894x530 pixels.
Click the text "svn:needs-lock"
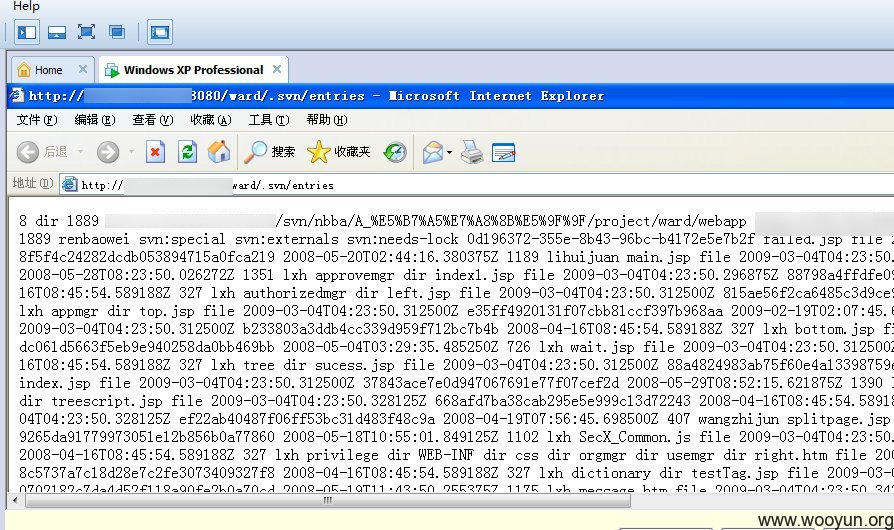(x=403, y=239)
